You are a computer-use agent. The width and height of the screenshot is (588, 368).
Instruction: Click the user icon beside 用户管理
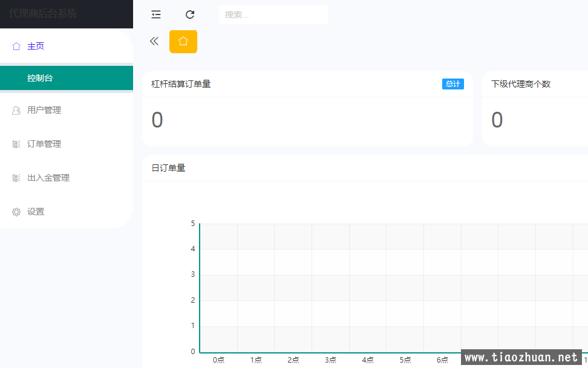16,111
